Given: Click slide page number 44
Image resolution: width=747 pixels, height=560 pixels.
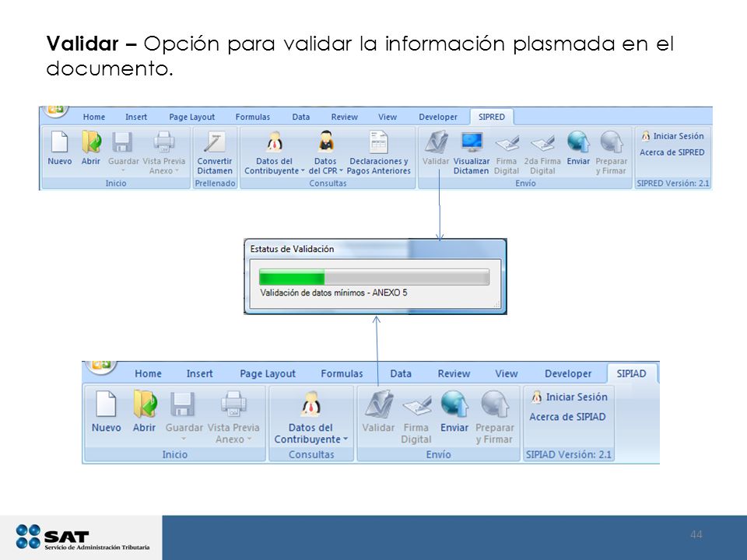Looking at the screenshot, I should click(696, 534).
